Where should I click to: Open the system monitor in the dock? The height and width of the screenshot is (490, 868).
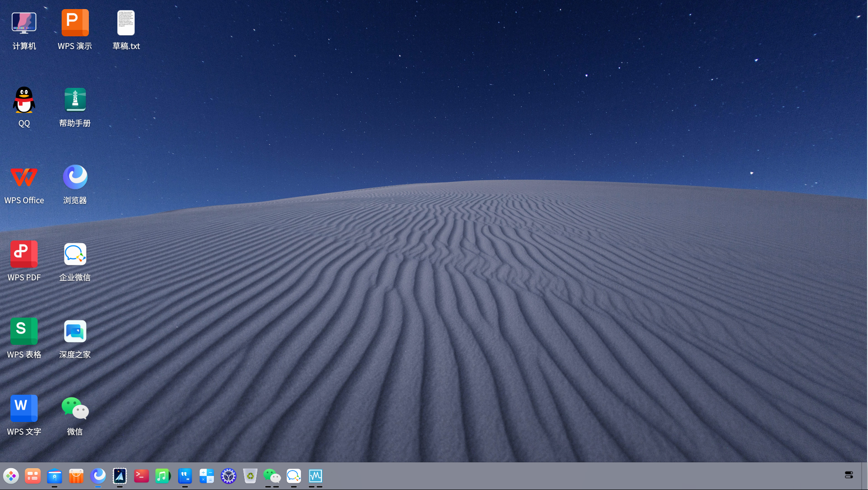[x=315, y=476]
